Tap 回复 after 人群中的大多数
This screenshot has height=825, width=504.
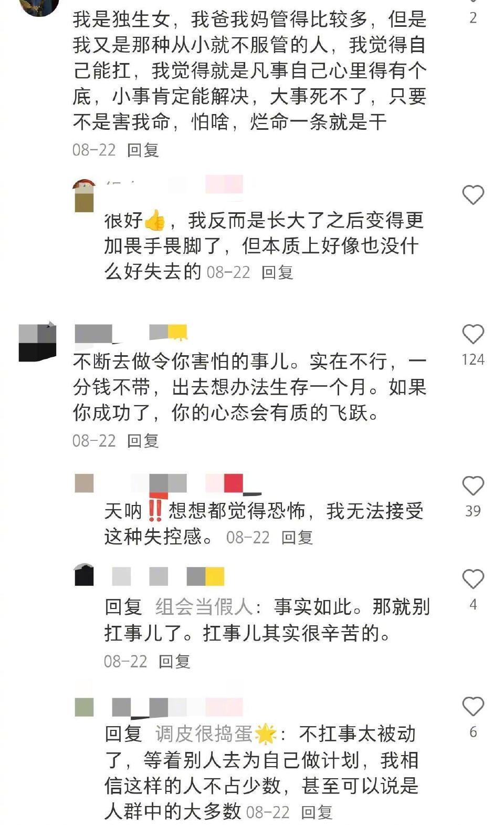tap(317, 812)
